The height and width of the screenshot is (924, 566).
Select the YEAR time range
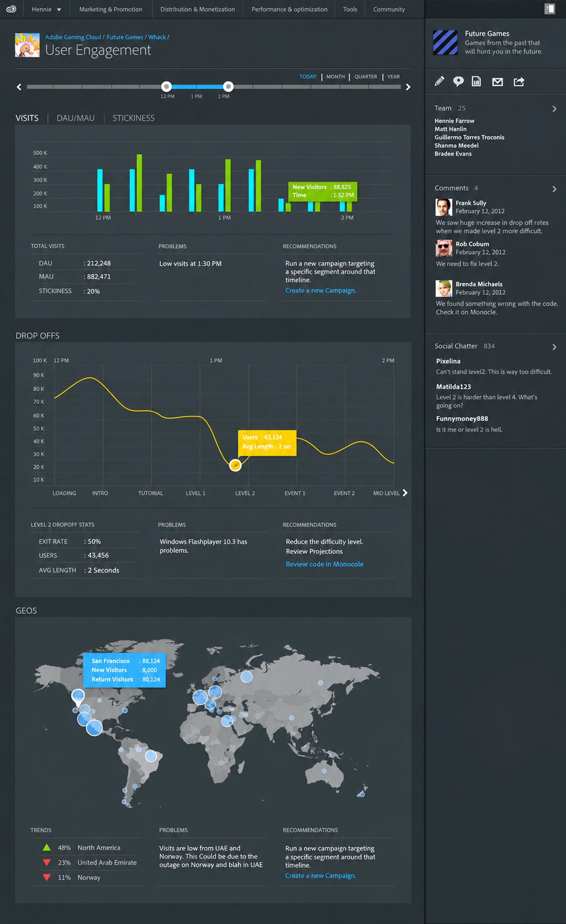(x=394, y=77)
